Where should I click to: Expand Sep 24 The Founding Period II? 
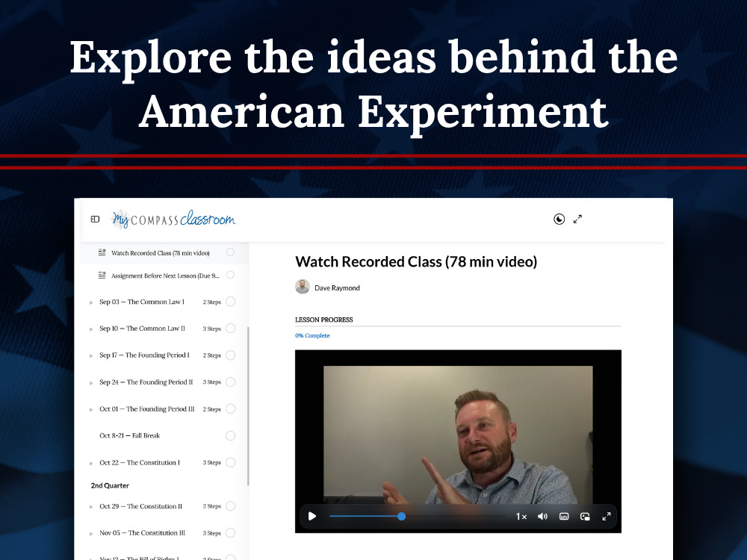pyautogui.click(x=91, y=383)
